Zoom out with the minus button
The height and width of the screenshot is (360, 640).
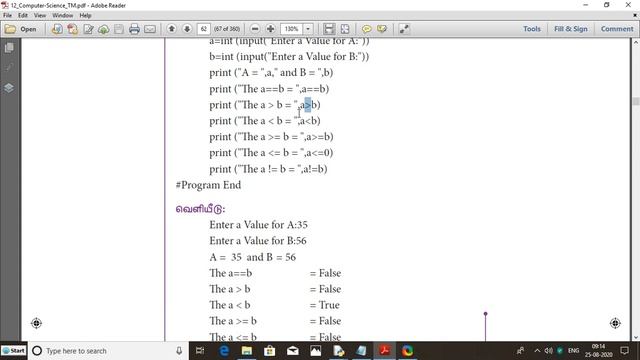pyautogui.click(x=255, y=29)
